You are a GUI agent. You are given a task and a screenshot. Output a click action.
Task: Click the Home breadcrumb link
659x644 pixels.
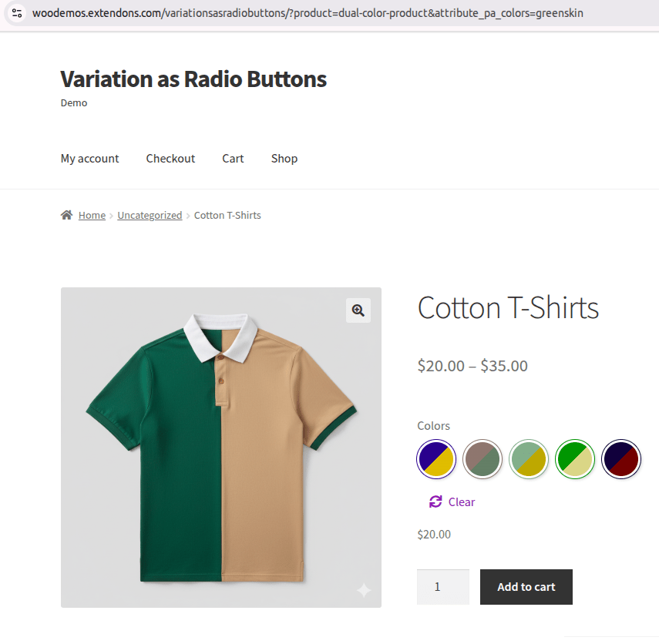(92, 215)
